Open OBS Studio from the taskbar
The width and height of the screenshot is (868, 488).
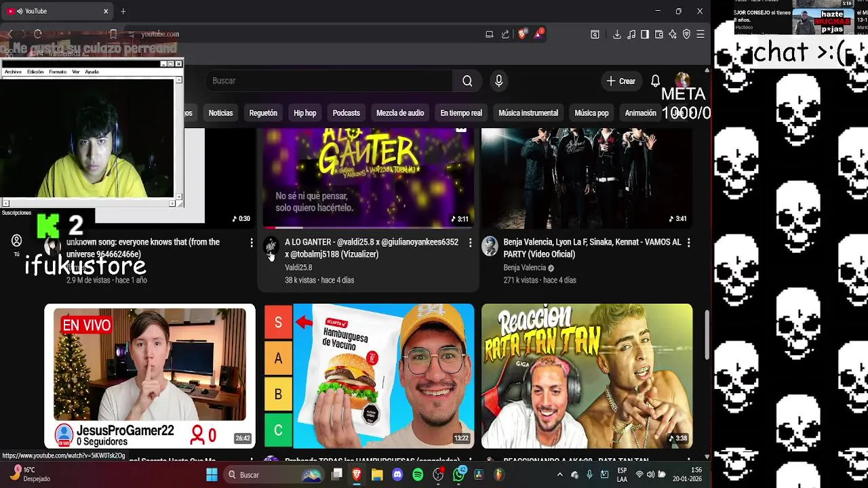pos(438,474)
